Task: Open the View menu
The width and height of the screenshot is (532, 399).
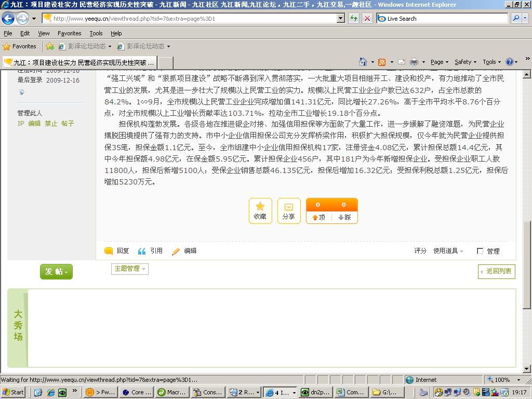Action: [x=44, y=33]
